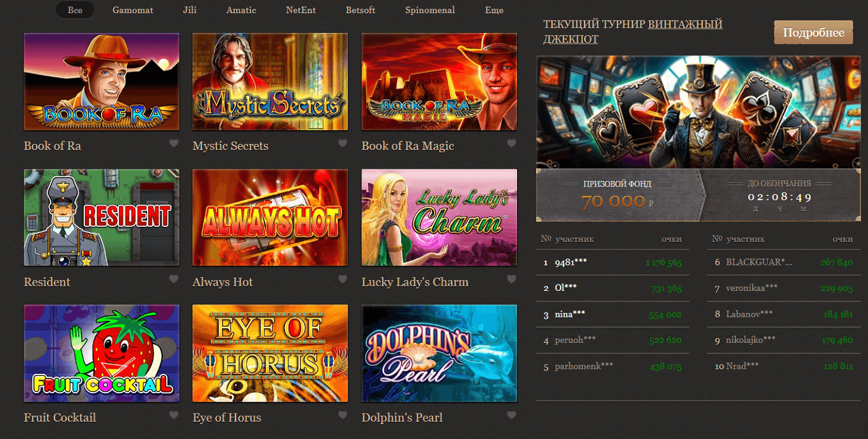Select leaderboard participant veronikaa***
This screenshot has height=439, width=868.
tap(752, 288)
